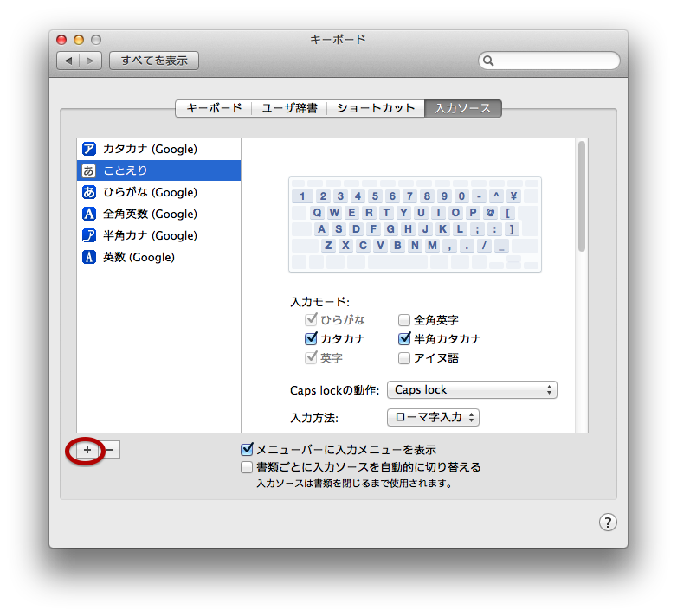Toggle the カタカナ input mode checkbox
The height and width of the screenshot is (616, 677).
pyautogui.click(x=311, y=339)
